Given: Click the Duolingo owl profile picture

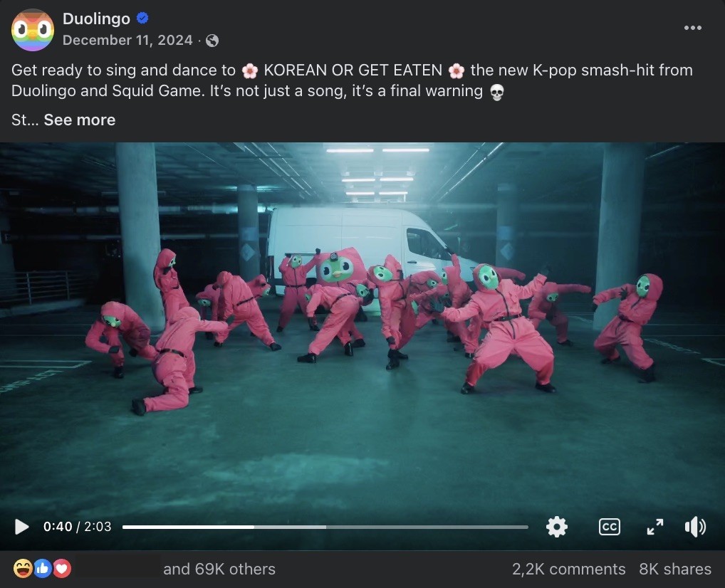Looking at the screenshot, I should pos(32,30).
